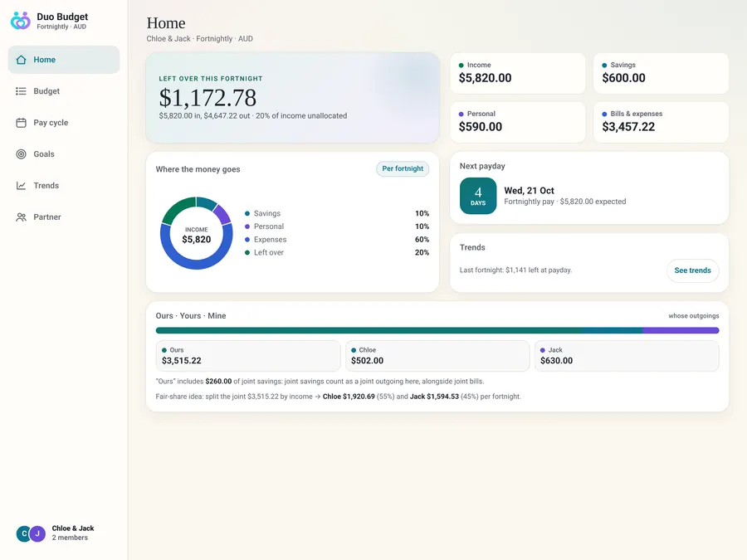Click the Expenses 60% percentage value

tap(422, 240)
